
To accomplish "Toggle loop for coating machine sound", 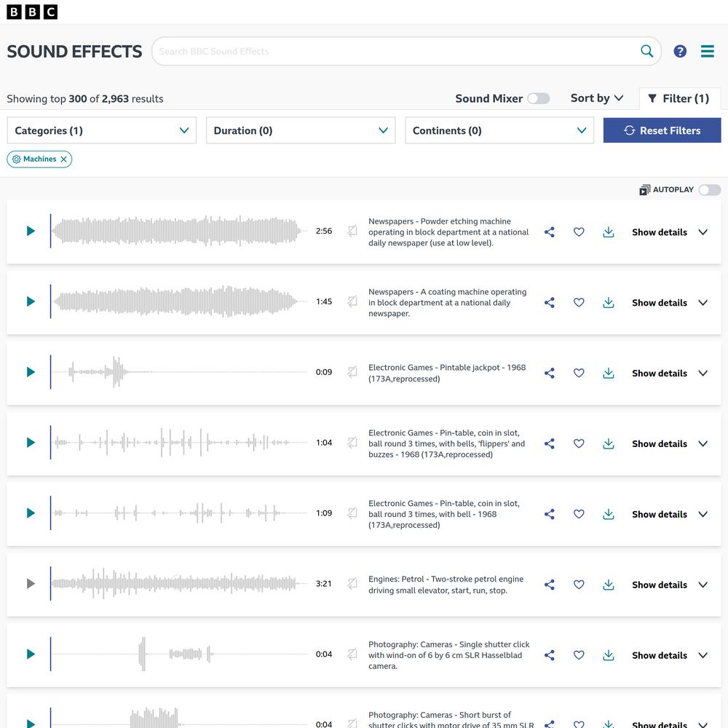I will pos(352,301).
